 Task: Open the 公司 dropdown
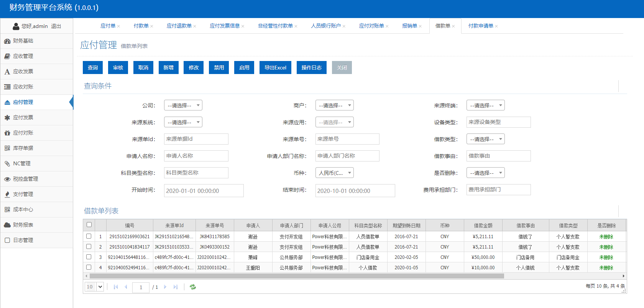pos(183,105)
